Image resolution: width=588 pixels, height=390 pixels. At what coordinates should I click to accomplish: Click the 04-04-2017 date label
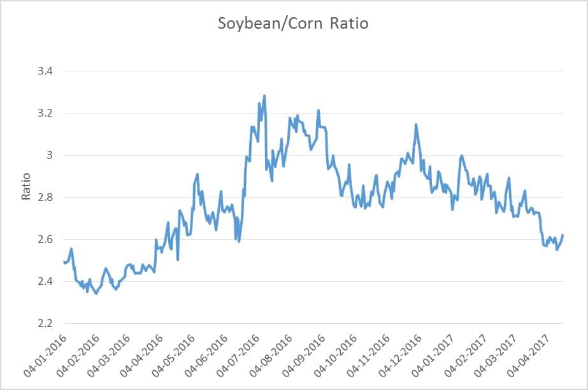(528, 356)
